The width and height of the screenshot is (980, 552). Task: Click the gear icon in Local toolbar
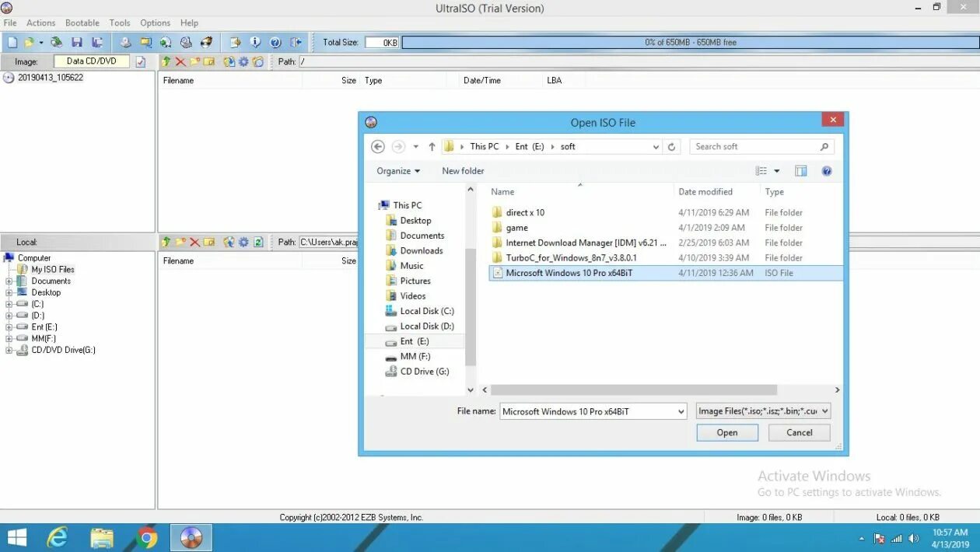point(244,242)
